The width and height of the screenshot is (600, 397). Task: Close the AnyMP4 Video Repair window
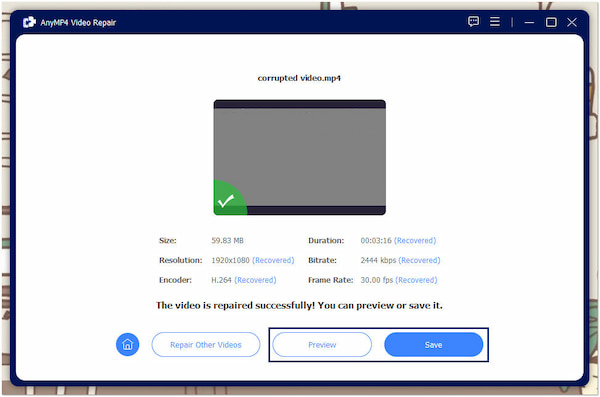point(572,22)
